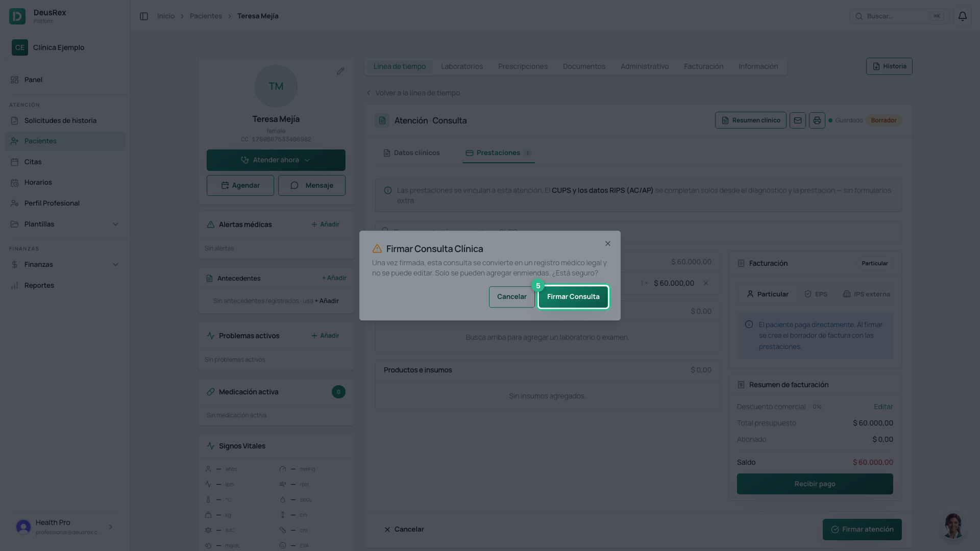Expand the Atender ahora dropdown
Screen dimensions: 980x551
[x=276, y=160]
